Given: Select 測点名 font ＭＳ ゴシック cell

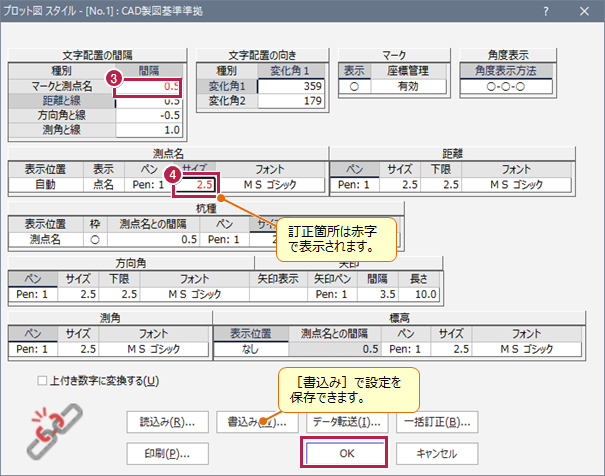Looking at the screenshot, I should pyautogui.click(x=270, y=185).
